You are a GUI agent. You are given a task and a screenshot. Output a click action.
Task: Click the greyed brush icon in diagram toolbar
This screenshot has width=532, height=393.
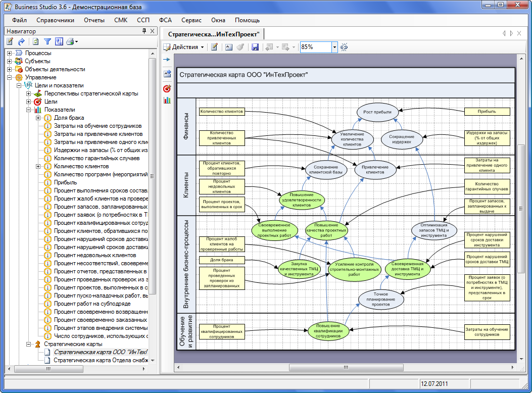(240, 47)
